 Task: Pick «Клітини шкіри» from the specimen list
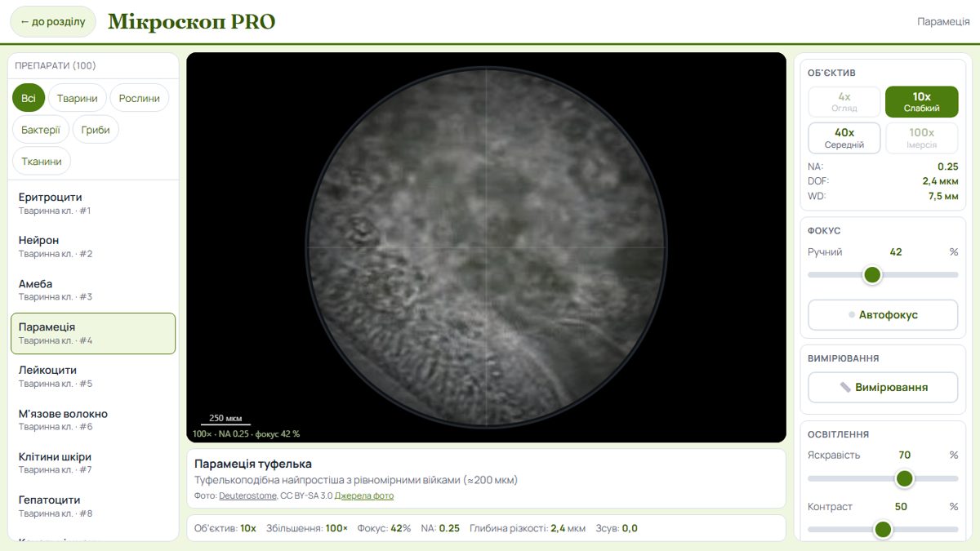(x=93, y=463)
